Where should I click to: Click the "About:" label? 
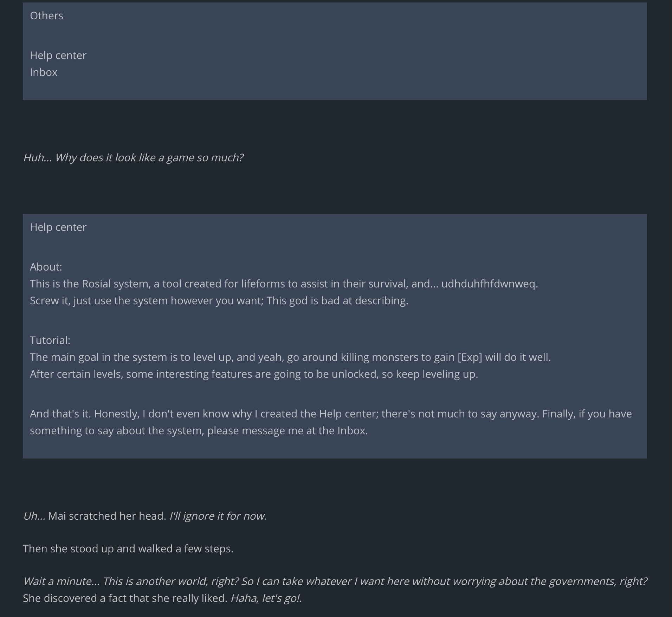point(46,267)
